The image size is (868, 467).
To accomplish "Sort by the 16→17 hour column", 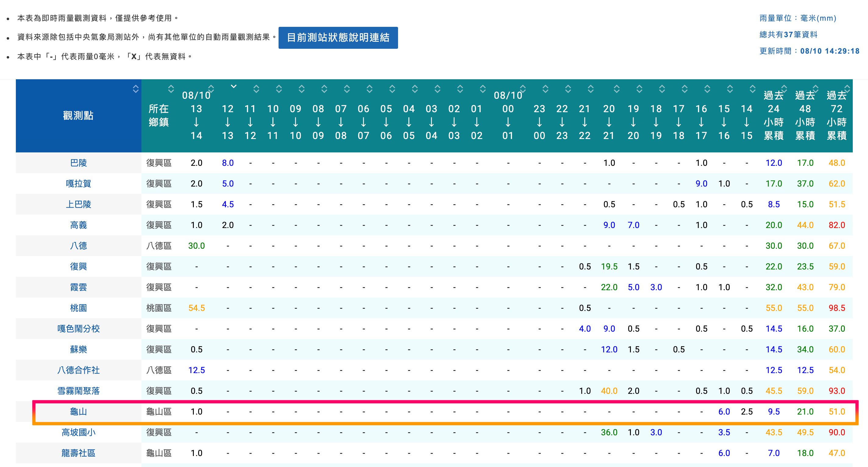I will tap(707, 89).
